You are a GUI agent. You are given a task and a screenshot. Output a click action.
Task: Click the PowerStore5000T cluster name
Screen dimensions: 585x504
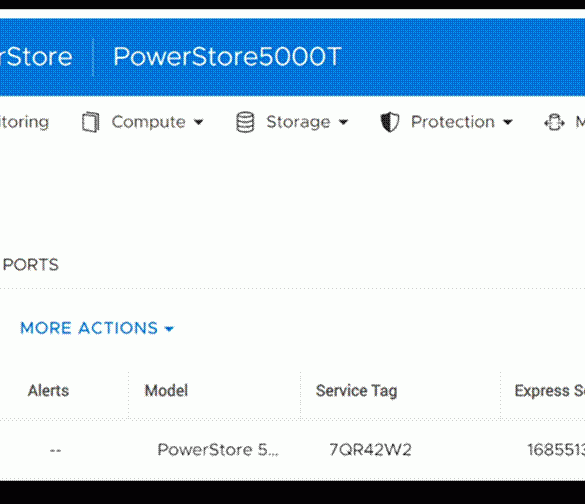pos(227,57)
